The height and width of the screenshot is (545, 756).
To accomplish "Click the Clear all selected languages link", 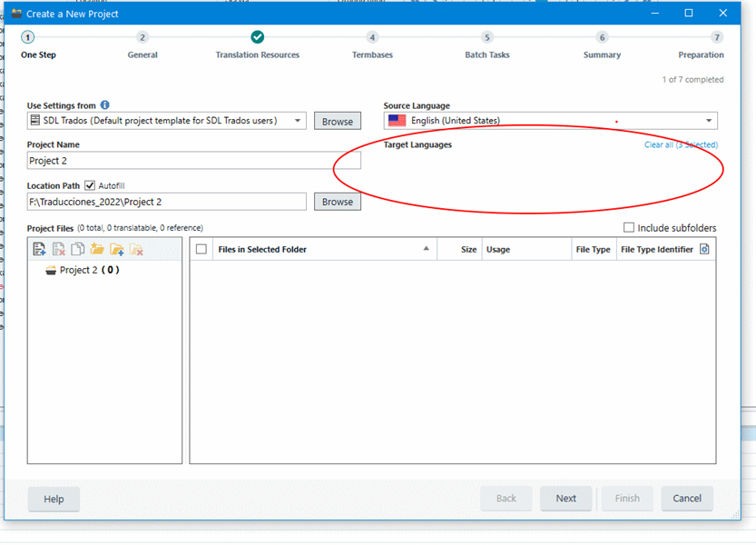I will tap(682, 144).
